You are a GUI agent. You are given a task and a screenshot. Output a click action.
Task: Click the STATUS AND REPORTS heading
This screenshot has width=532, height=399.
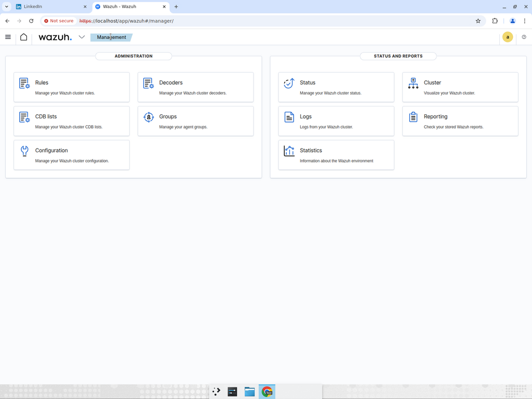[398, 56]
